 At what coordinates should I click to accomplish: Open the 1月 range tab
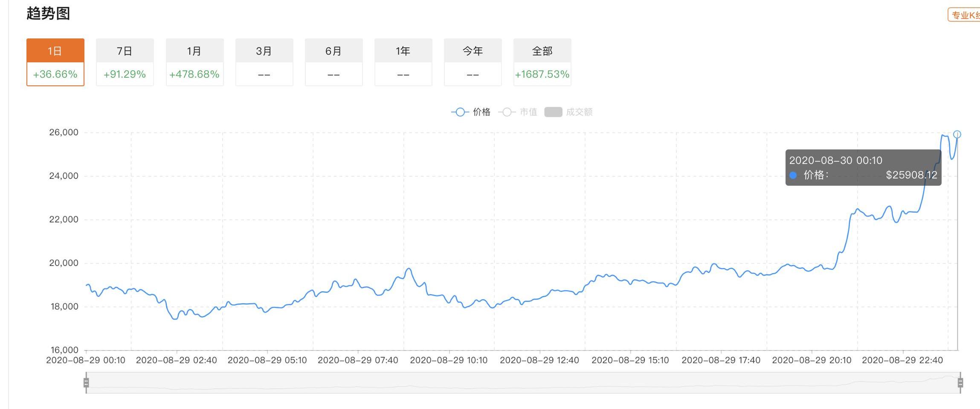[194, 51]
